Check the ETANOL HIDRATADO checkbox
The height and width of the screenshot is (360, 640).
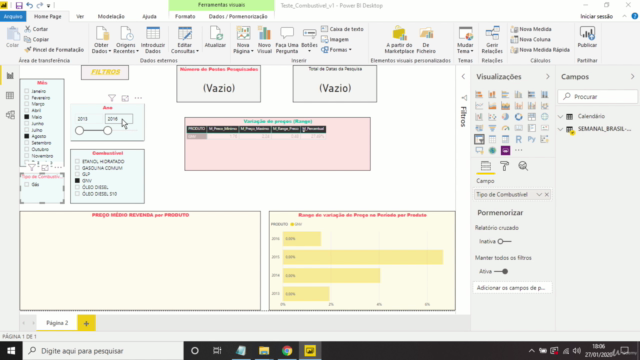pos(77,161)
